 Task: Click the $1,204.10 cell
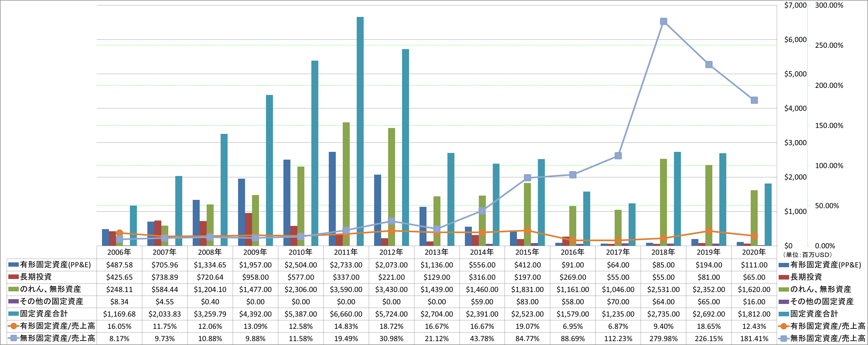click(x=210, y=289)
